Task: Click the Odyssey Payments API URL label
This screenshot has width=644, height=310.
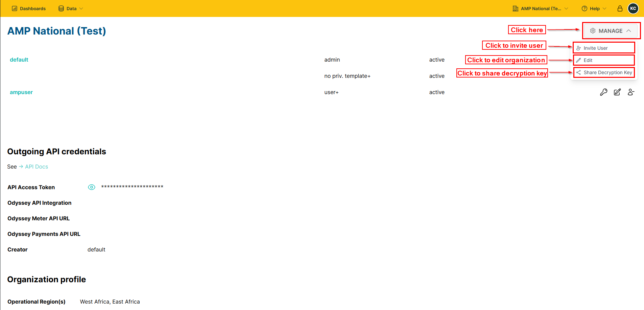Action: pos(44,234)
